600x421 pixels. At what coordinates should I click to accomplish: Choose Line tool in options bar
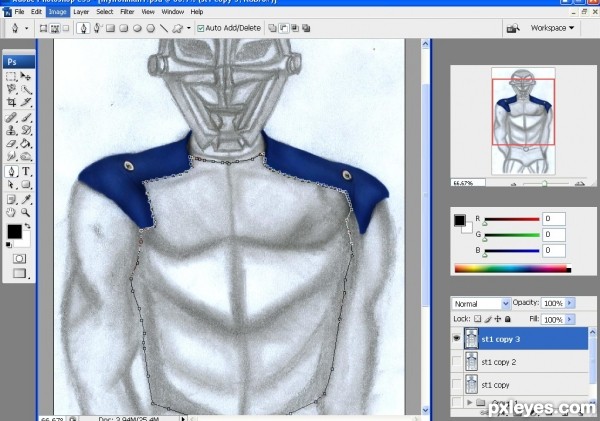tap(164, 28)
